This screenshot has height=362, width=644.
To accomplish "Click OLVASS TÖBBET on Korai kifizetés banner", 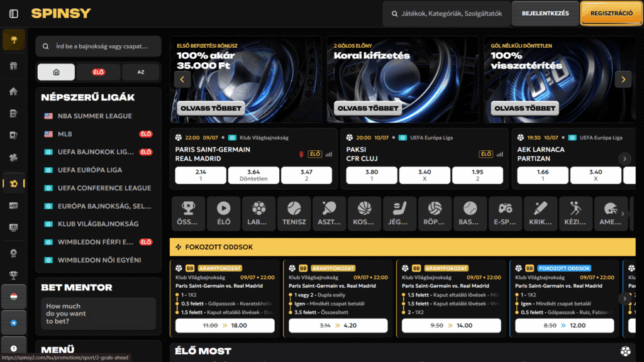I will coord(367,108).
